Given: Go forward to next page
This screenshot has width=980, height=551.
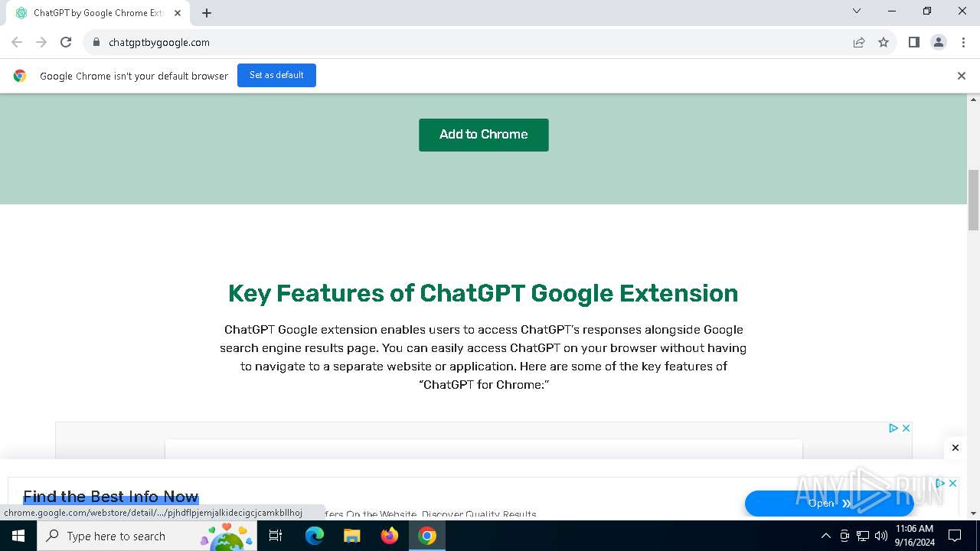Looking at the screenshot, I should click(x=41, y=42).
